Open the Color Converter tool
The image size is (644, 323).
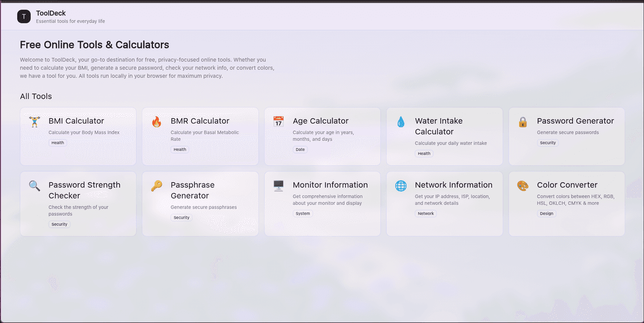(x=566, y=204)
